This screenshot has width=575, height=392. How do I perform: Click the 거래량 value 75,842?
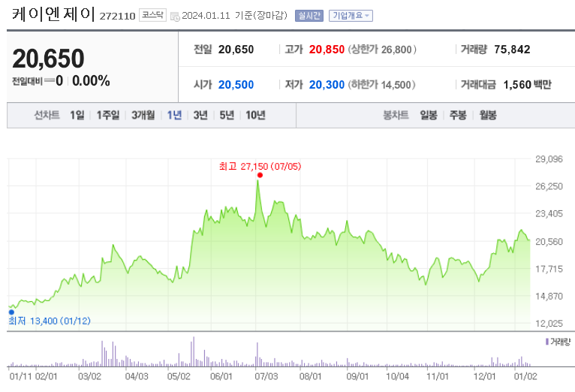coord(512,50)
